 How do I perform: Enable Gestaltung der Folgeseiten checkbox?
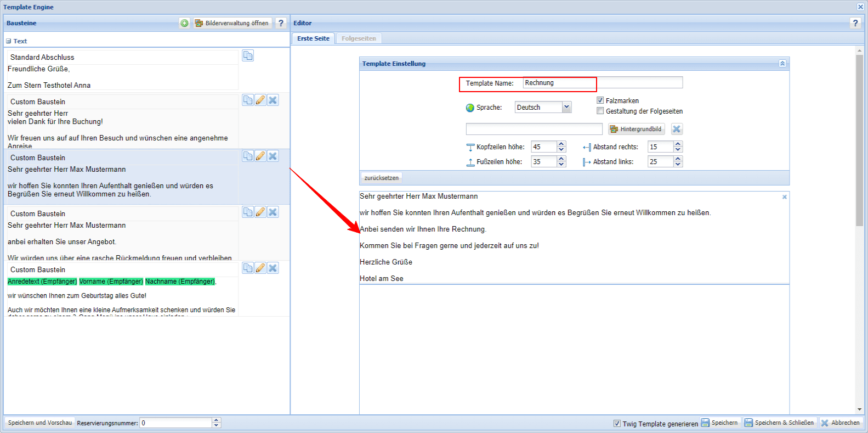600,111
